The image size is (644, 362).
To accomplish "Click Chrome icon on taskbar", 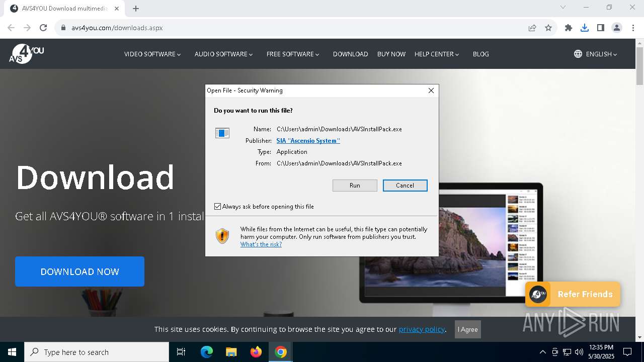I will pos(281,352).
